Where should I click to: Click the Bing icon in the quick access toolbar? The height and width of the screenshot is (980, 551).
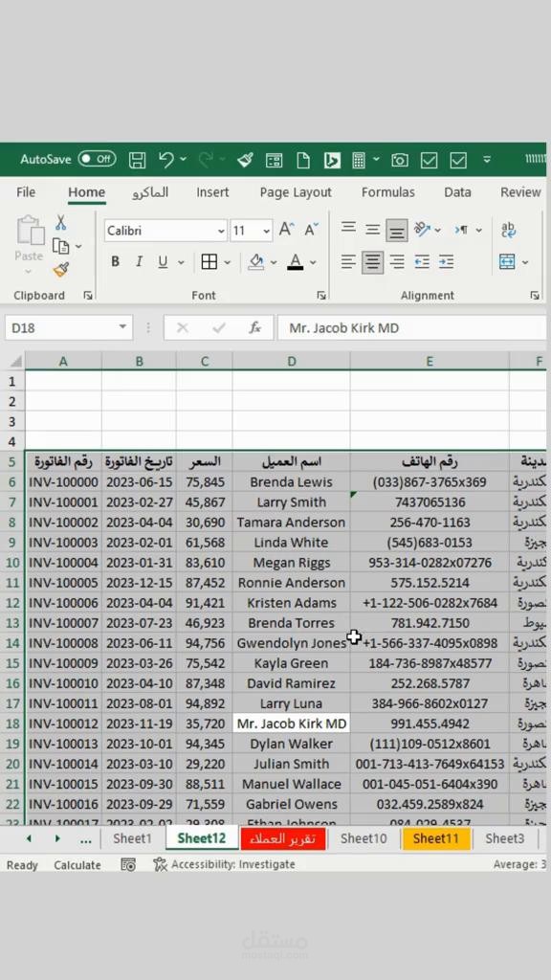(x=332, y=160)
